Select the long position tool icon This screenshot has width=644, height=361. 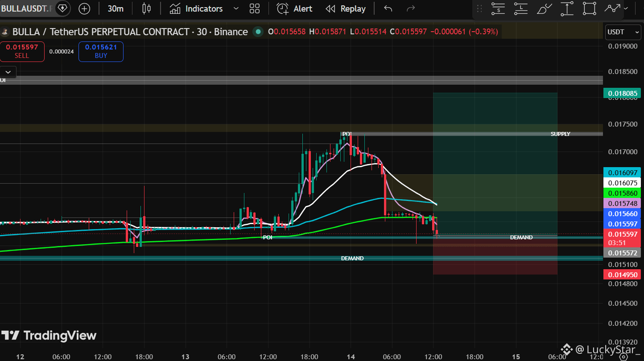coord(521,8)
